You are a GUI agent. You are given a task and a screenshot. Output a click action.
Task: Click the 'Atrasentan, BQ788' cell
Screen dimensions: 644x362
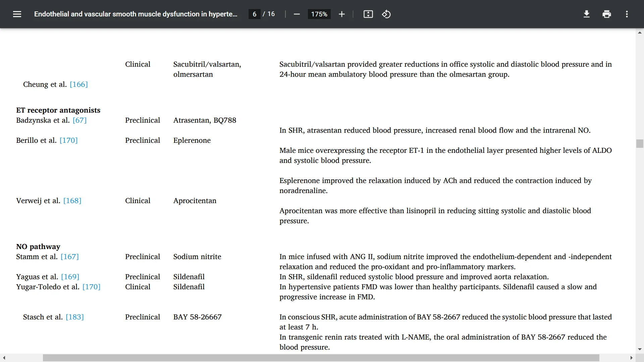click(x=205, y=120)
